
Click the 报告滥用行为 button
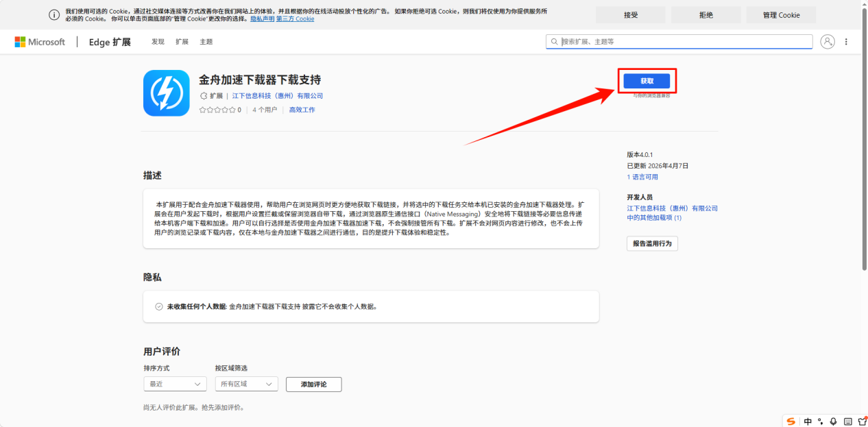pyautogui.click(x=651, y=243)
